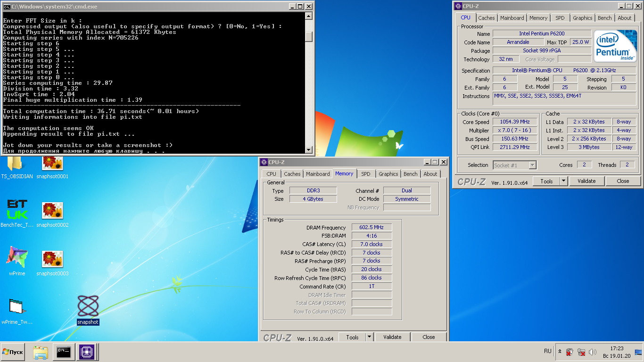
Task: Open About tab in the CPU-Z Memory window
Action: (x=430, y=174)
